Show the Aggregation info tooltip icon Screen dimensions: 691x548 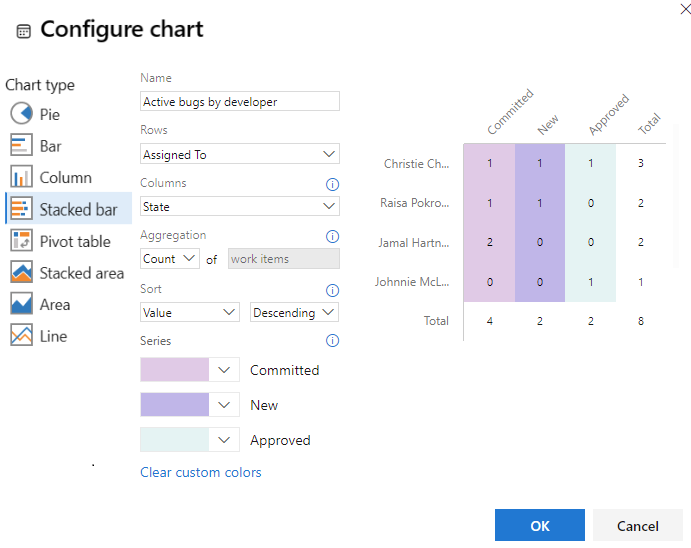(x=333, y=237)
